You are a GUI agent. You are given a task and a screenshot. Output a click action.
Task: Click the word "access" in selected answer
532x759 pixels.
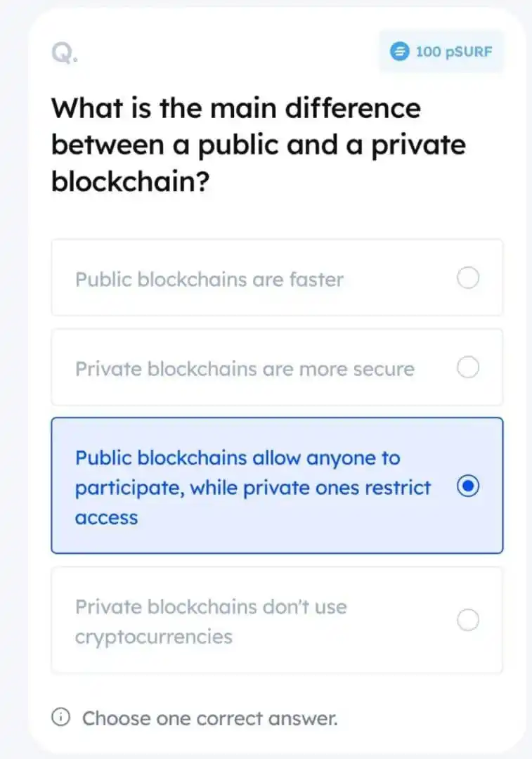(107, 518)
